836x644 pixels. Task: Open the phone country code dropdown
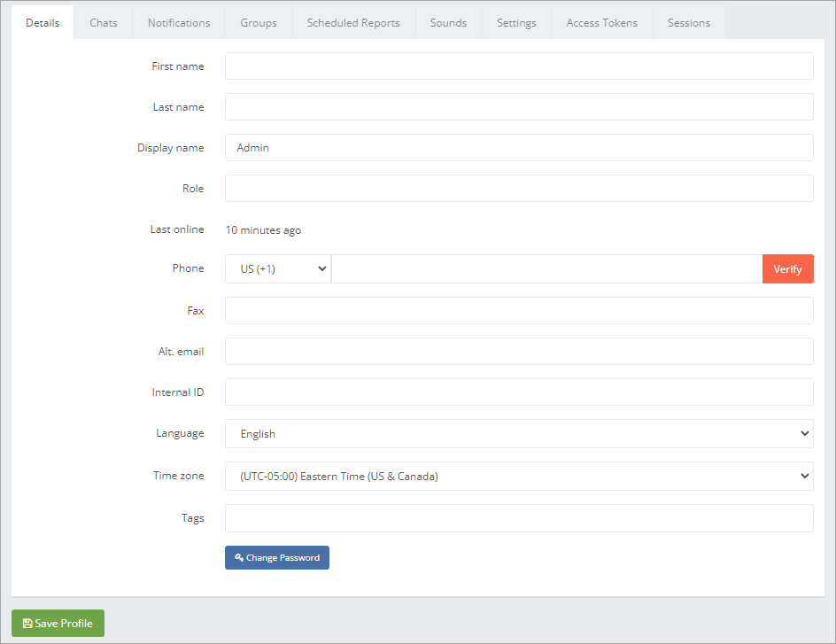tap(277, 269)
